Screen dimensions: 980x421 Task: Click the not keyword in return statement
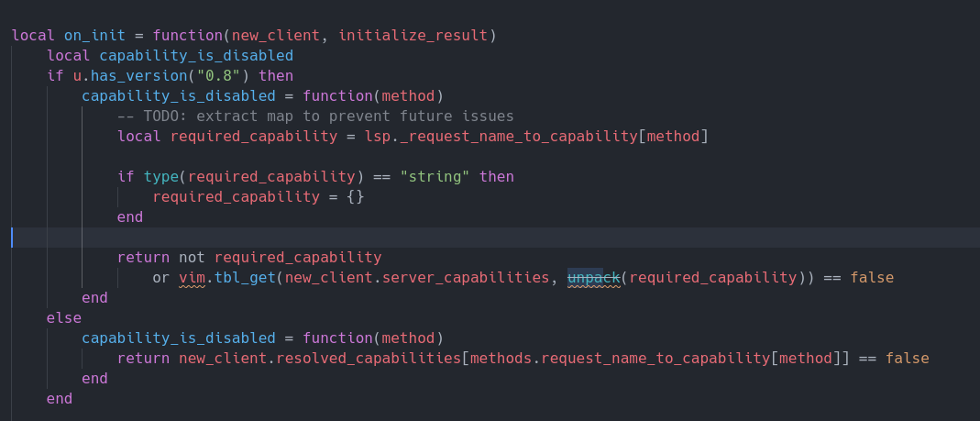192,257
